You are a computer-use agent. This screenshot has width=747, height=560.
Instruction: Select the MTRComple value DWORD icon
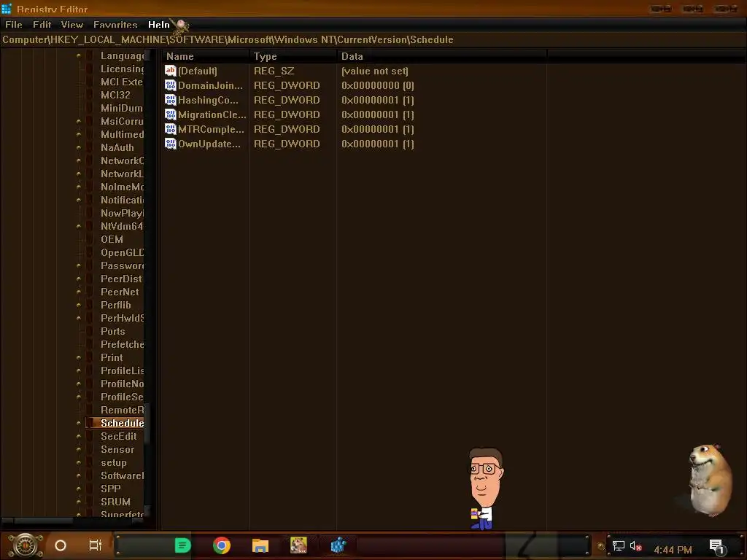[171, 129]
